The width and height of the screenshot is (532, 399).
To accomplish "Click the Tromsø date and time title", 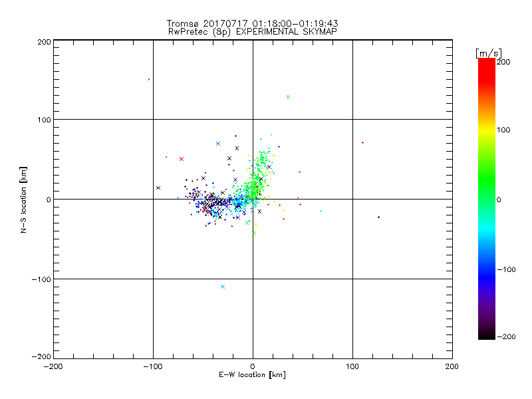I will pos(252,23).
